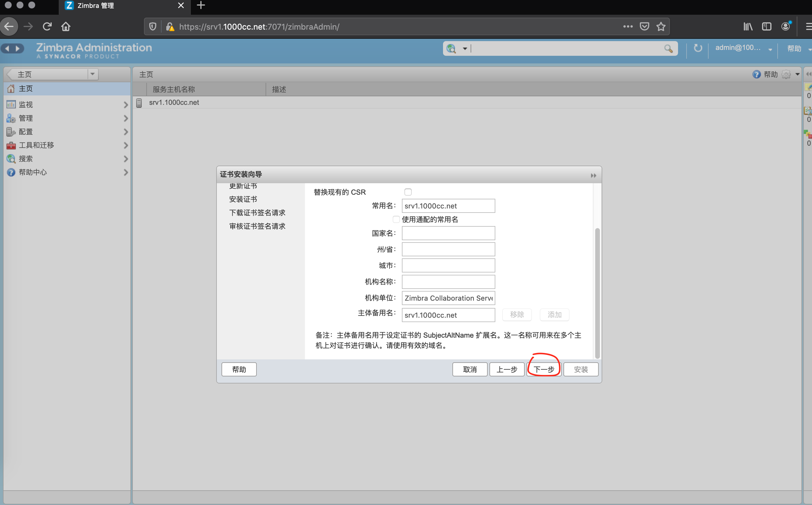
Task: Enable 使用通配的常用名 checkbox
Action: pos(396,219)
